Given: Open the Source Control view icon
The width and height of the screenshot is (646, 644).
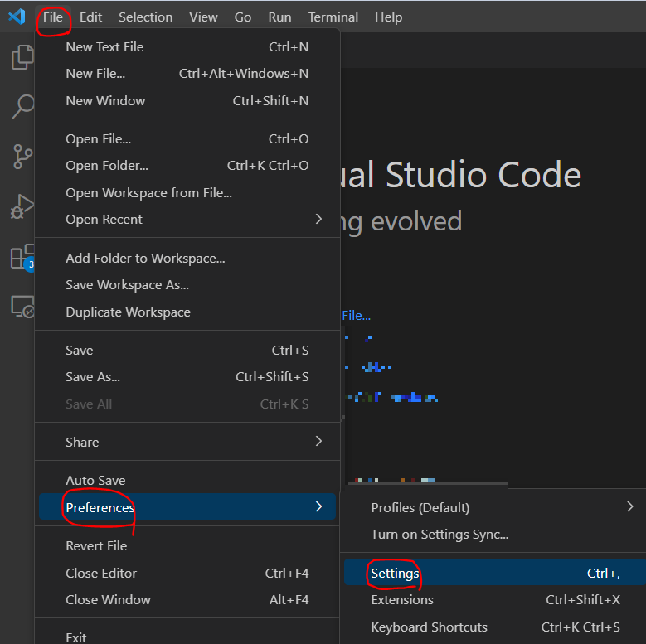Looking at the screenshot, I should pos(22,157).
